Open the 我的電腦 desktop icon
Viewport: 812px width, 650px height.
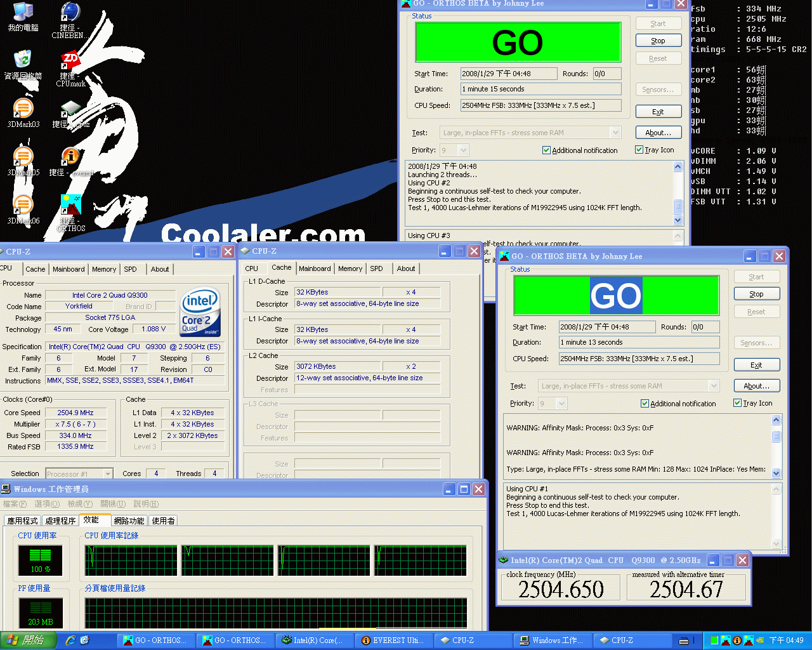click(23, 17)
